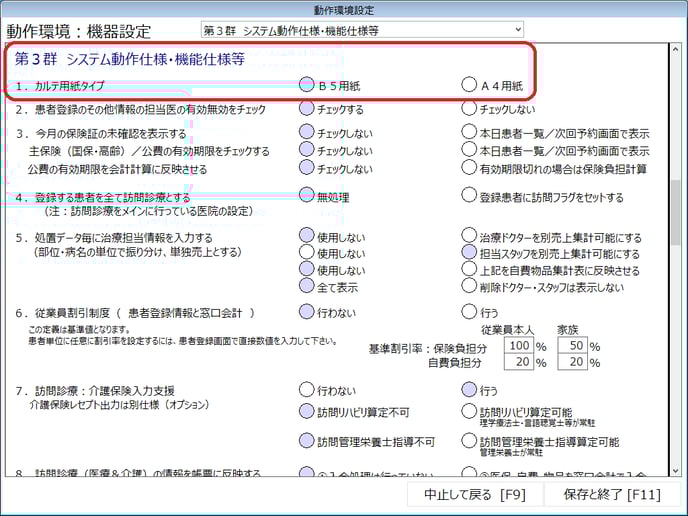Choose 無処理 for visiting care setting

tap(307, 197)
